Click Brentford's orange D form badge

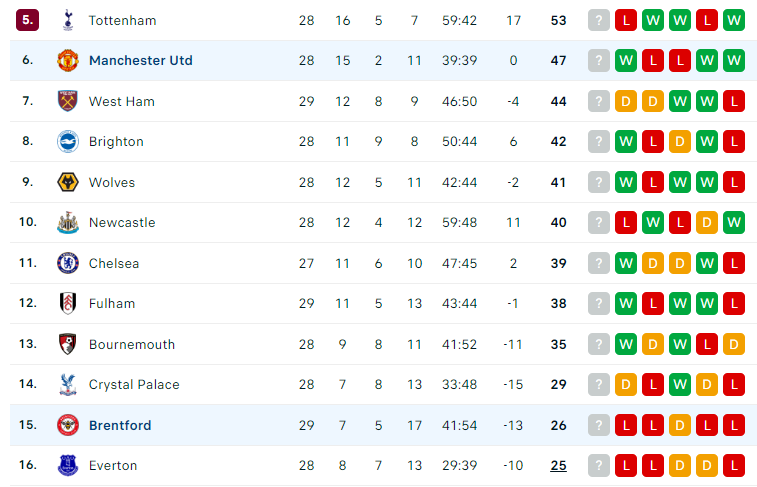pyautogui.click(x=680, y=425)
